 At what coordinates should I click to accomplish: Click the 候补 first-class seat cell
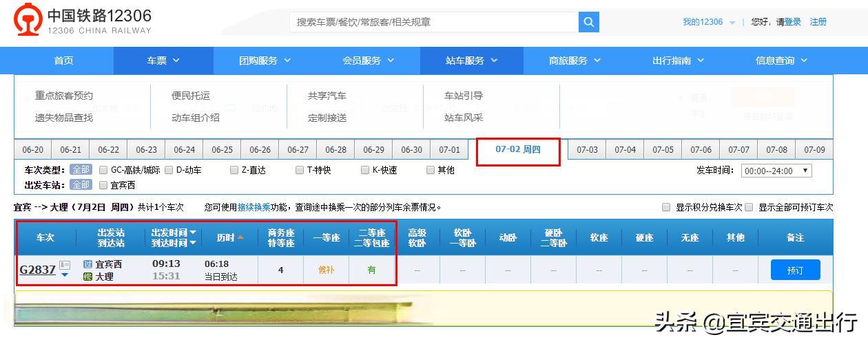326,270
